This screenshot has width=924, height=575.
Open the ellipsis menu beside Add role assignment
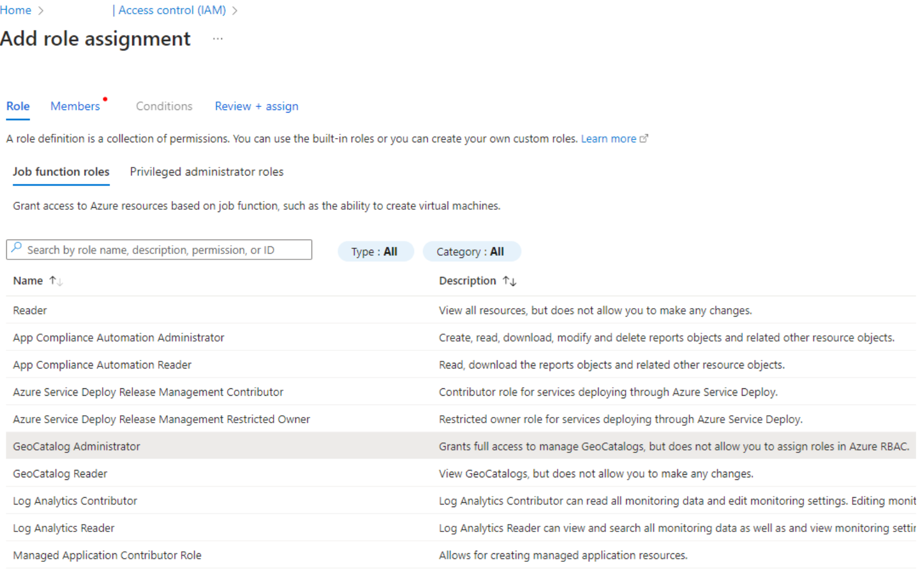218,39
